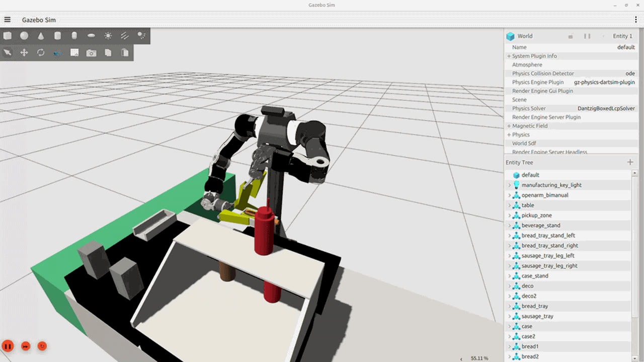Expand Physics section
644x362 pixels.
(509, 134)
